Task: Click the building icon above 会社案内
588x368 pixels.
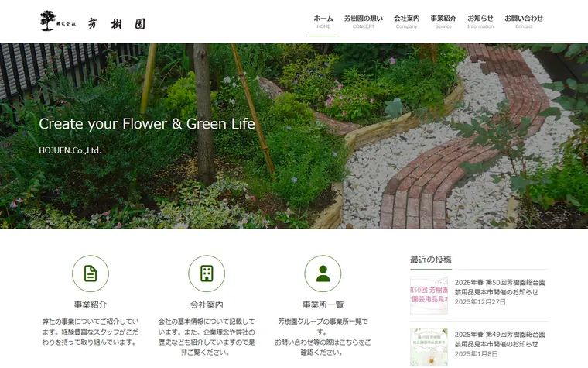Action: (x=207, y=273)
